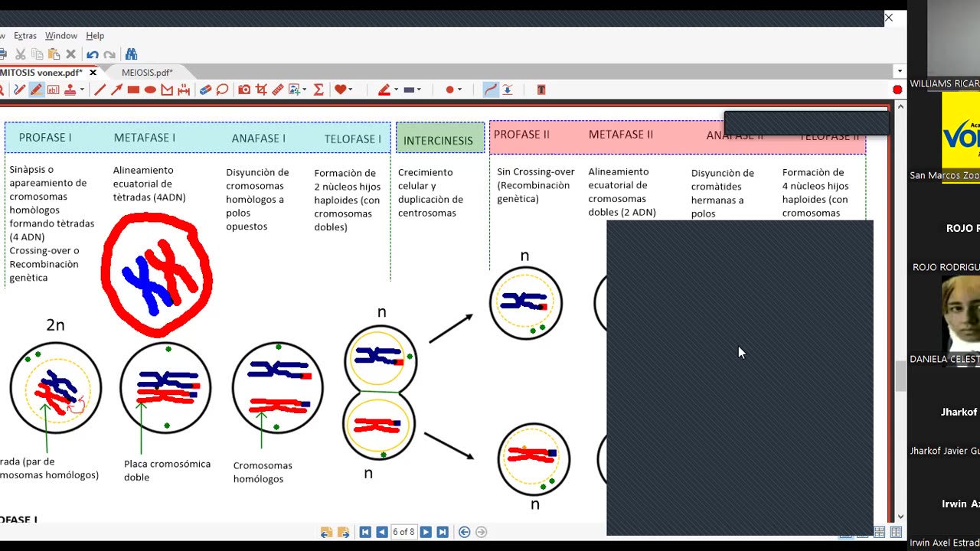980x551 pixels.
Task: Select the MITOSIS vonex.pdf tab
Action: click(x=41, y=73)
